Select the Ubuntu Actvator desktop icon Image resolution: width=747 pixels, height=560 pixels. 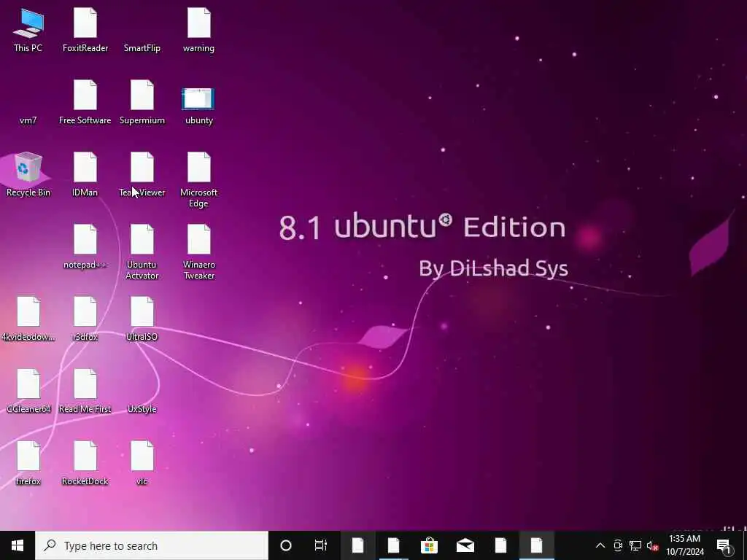tap(142, 252)
